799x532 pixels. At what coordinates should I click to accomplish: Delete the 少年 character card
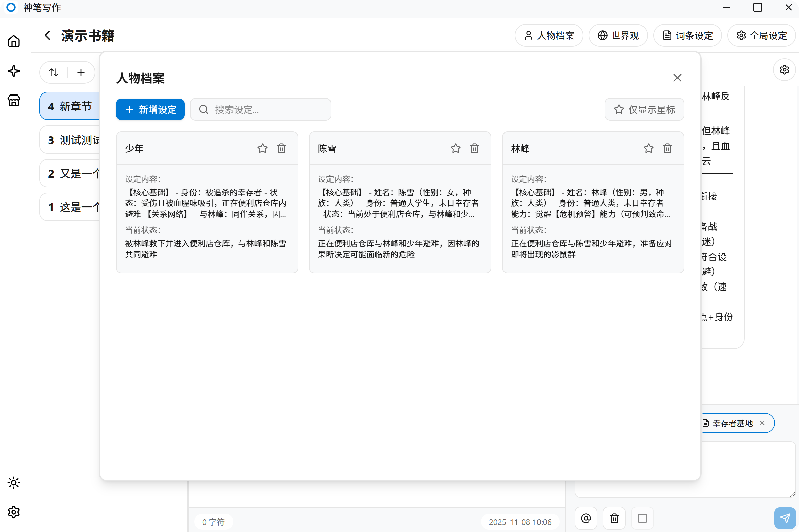click(x=281, y=148)
